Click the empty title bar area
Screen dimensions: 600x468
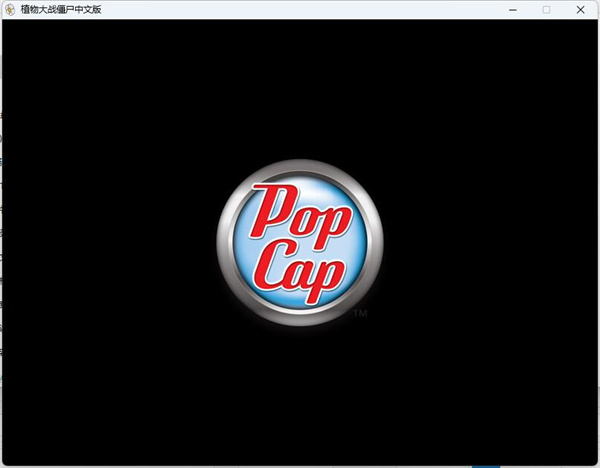click(300, 9)
